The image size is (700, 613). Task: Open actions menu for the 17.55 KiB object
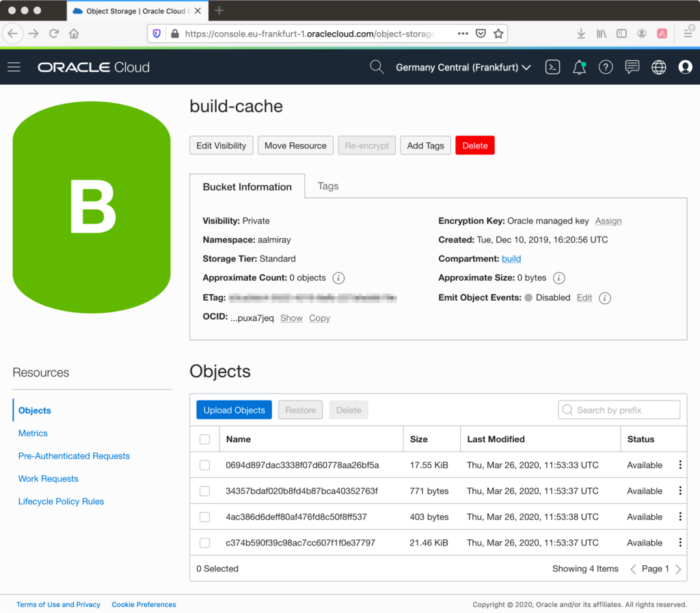click(679, 465)
